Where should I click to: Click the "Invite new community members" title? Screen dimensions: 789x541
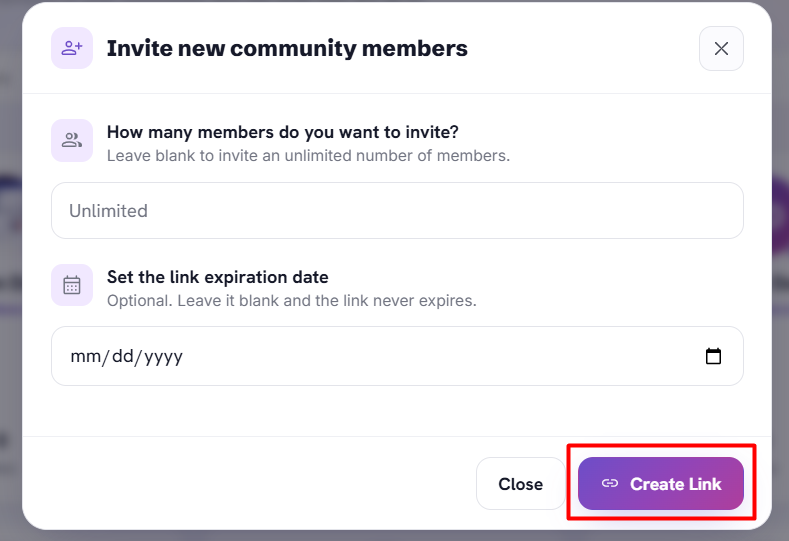pyautogui.click(x=287, y=48)
